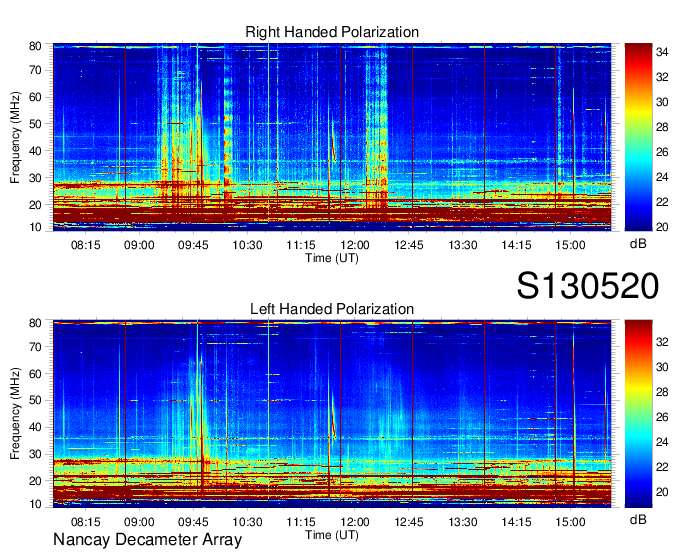Click the 40 frequency tick of Right Handed plot

point(35,151)
